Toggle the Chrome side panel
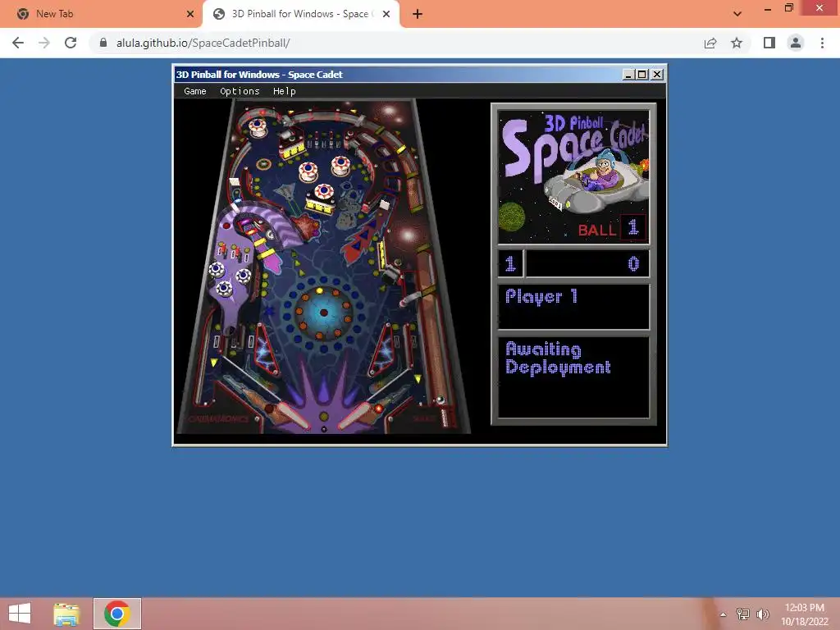Viewport: 840px width, 630px height. pyautogui.click(x=769, y=43)
